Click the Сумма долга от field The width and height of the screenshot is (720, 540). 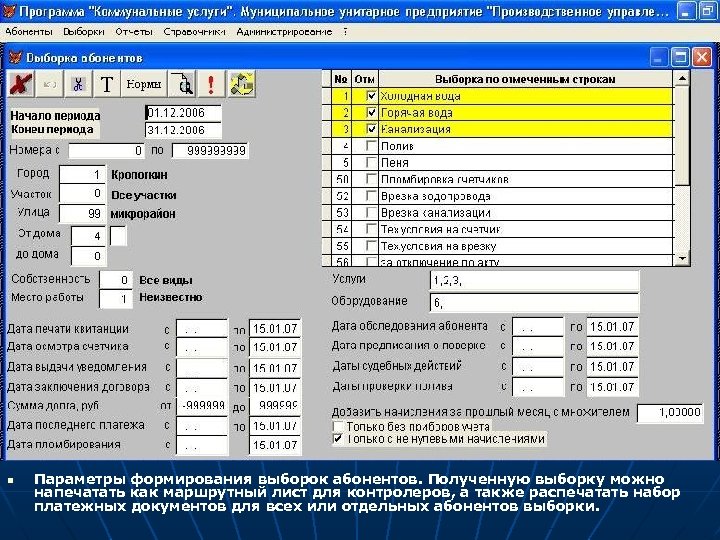pyautogui.click(x=202, y=406)
